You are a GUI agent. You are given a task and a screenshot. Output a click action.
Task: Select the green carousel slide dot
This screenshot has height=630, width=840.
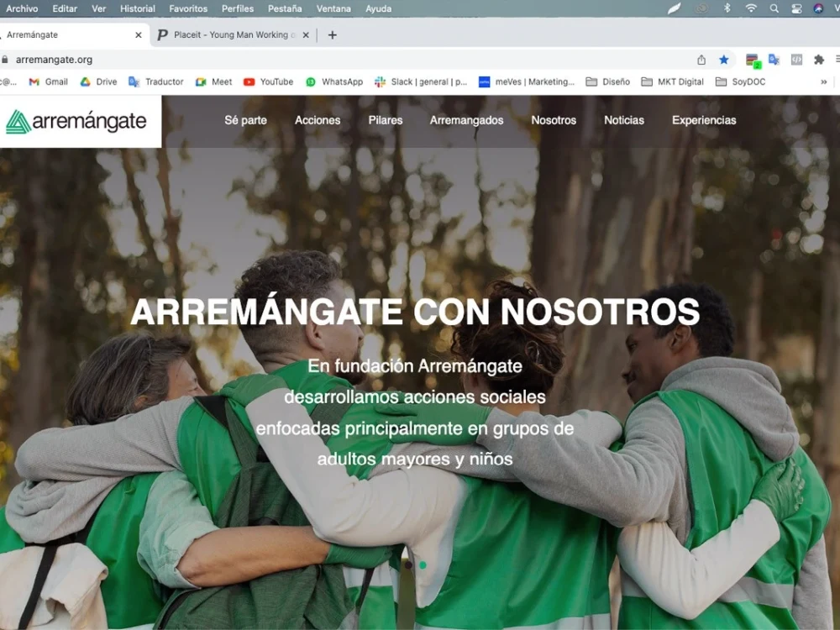click(x=423, y=564)
